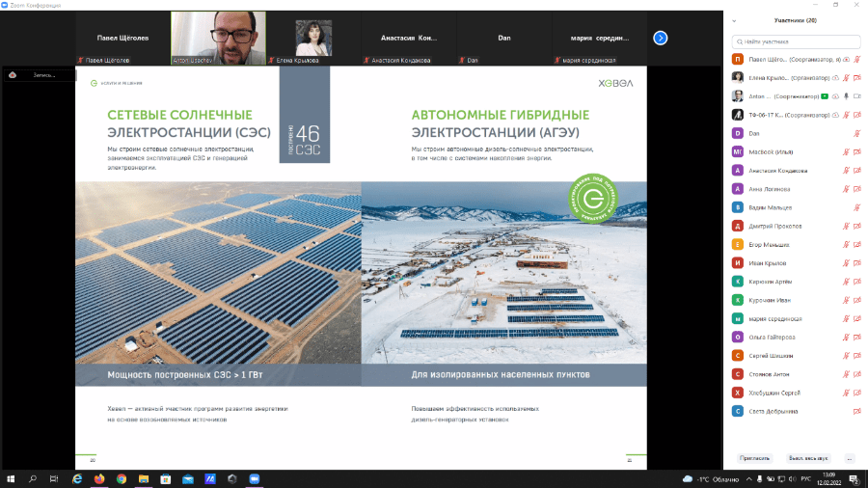Open the more options ellipsis below participants
868x488 pixels.
click(849, 458)
